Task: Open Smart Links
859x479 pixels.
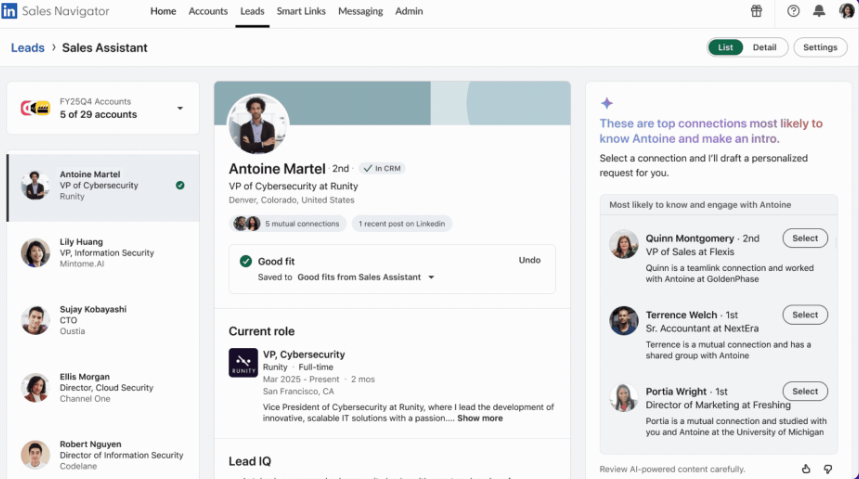Action: coord(301,11)
